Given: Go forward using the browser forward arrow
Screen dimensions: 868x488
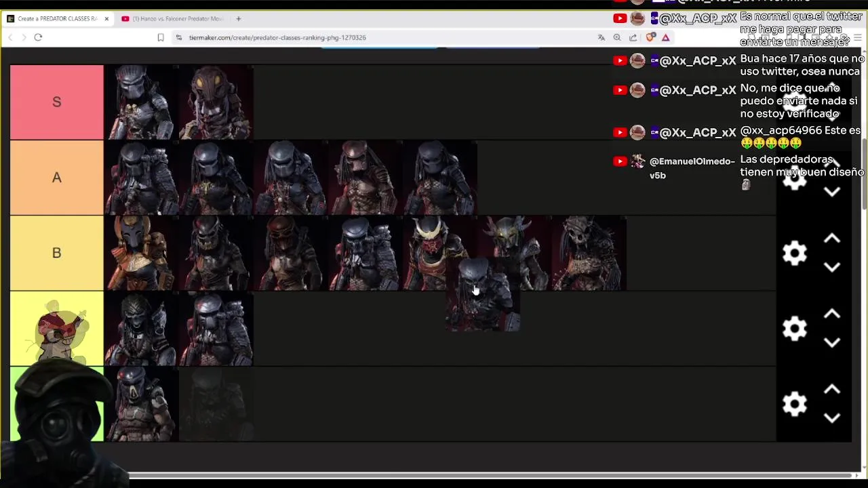Looking at the screenshot, I should coord(24,37).
